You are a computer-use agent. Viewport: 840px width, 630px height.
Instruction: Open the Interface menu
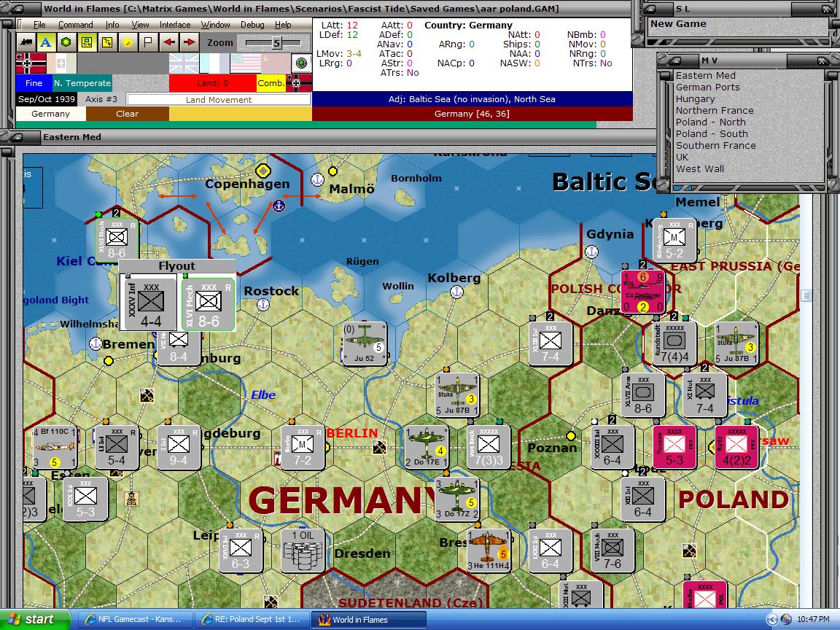click(x=175, y=25)
